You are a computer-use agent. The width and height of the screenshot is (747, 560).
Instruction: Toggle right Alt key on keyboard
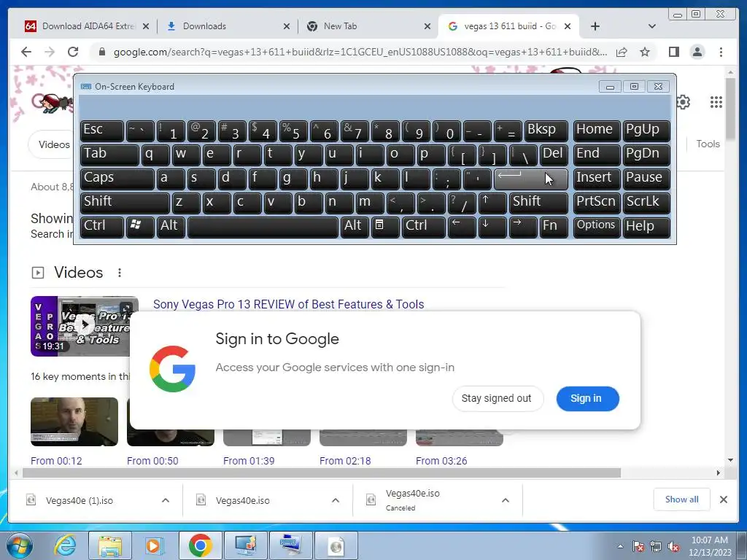click(354, 226)
